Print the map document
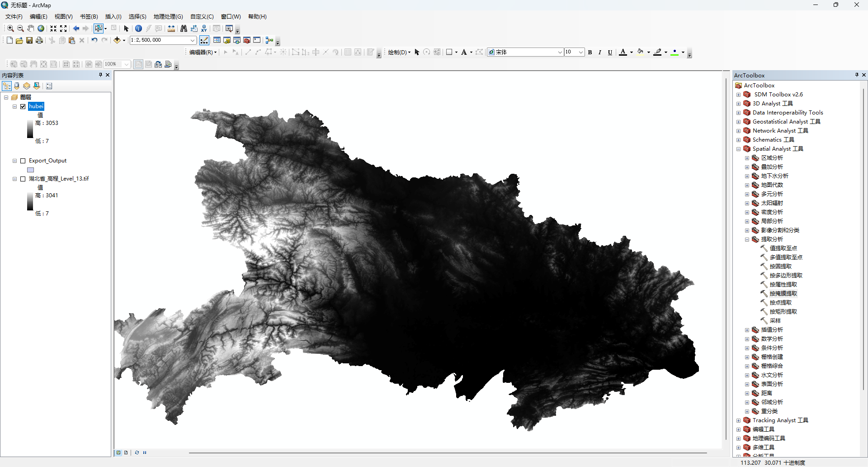This screenshot has height=467, width=868. click(x=39, y=40)
